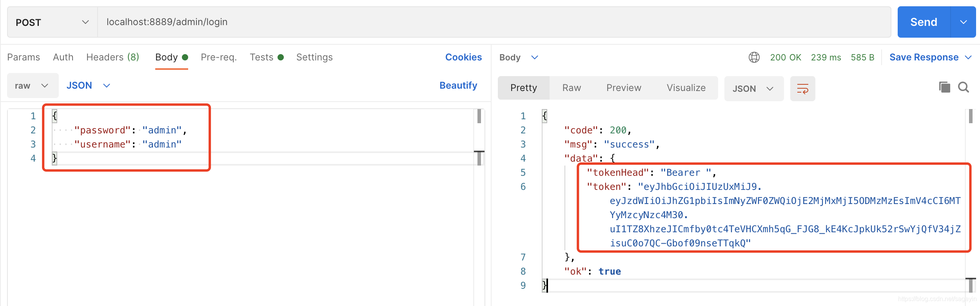Click the 585 B response size
This screenshot has width=980, height=306.
point(862,57)
